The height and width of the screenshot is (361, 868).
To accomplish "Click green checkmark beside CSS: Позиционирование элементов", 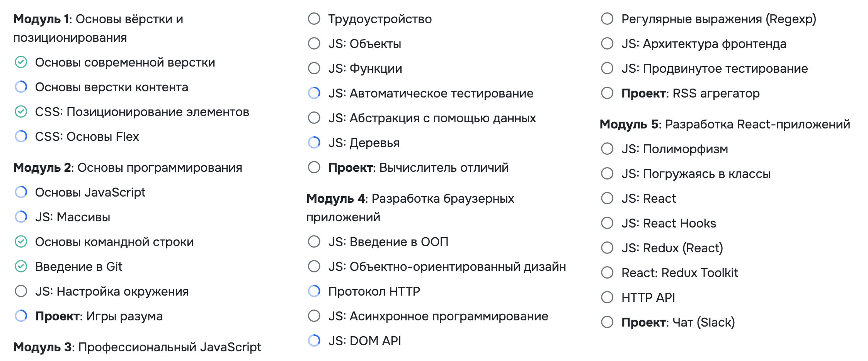I will pos(21,112).
